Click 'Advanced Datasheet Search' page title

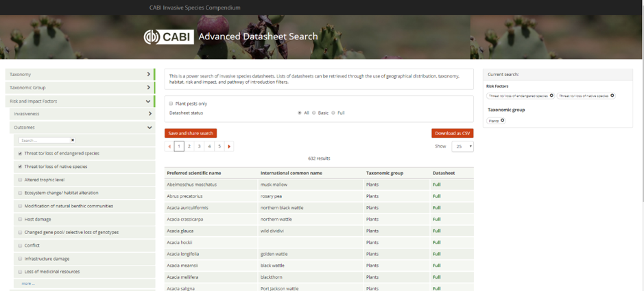[259, 36]
